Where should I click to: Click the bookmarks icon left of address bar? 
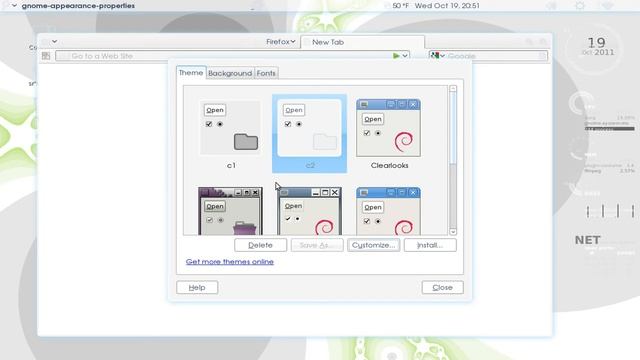pyautogui.click(x=46, y=56)
